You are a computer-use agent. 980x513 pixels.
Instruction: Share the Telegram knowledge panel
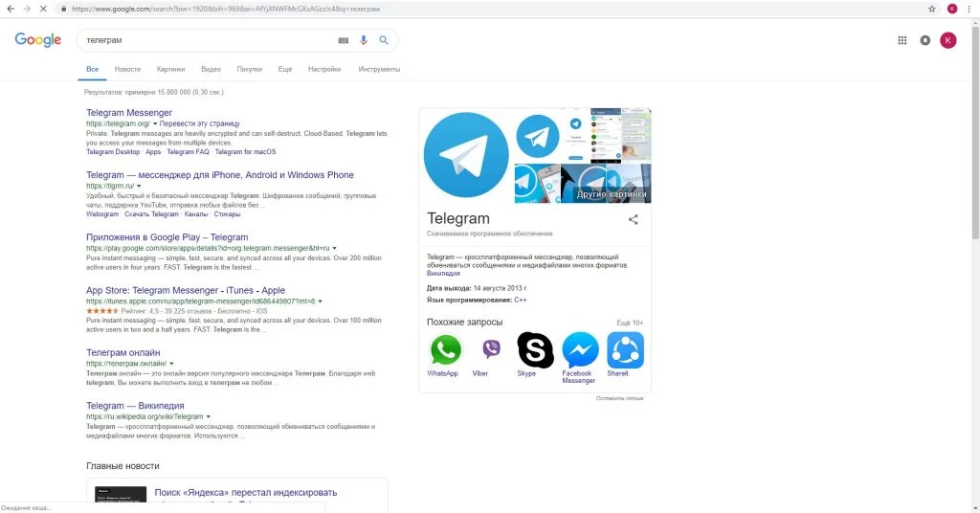pyautogui.click(x=634, y=219)
